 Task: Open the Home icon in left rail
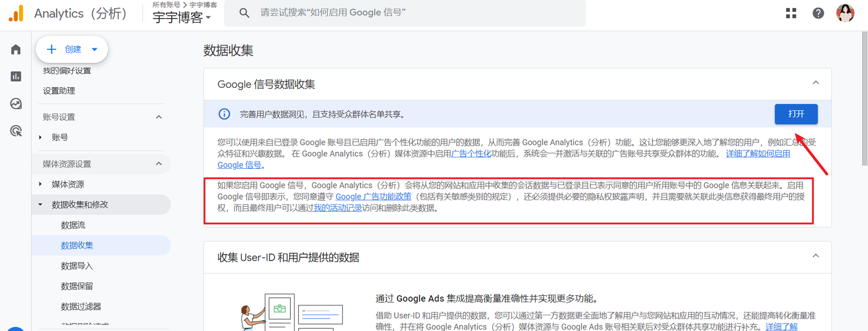pos(16,49)
